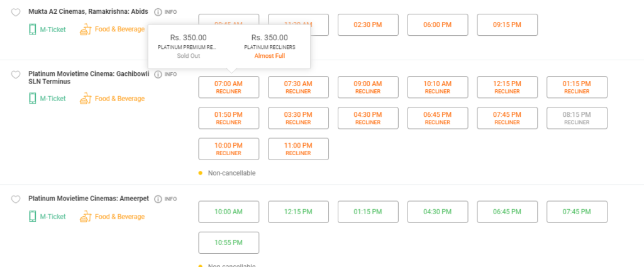Select 07:45 PM Recliner show at Gachibowli
Image resolution: width=644 pixels, height=267 pixels.
[x=508, y=118]
